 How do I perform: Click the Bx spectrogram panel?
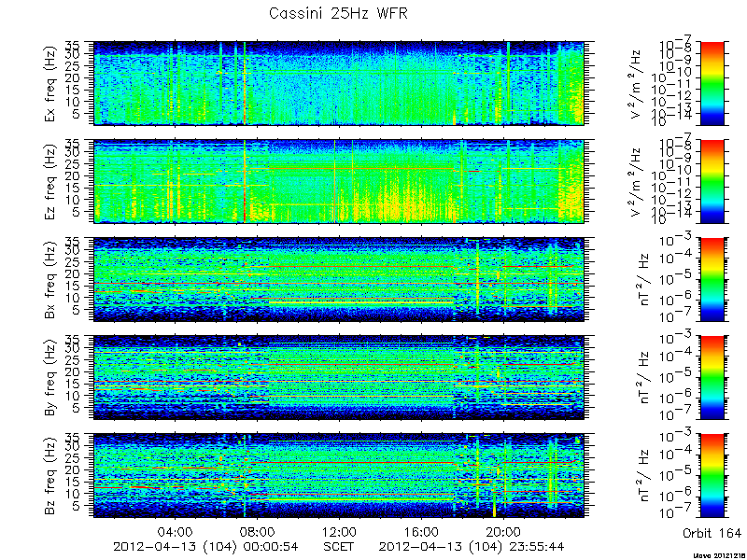pos(339,279)
